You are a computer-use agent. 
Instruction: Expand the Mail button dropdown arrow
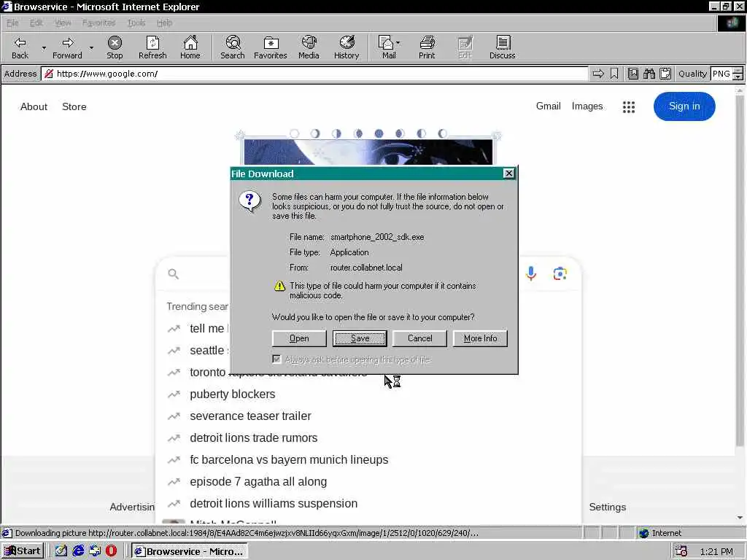398,43
